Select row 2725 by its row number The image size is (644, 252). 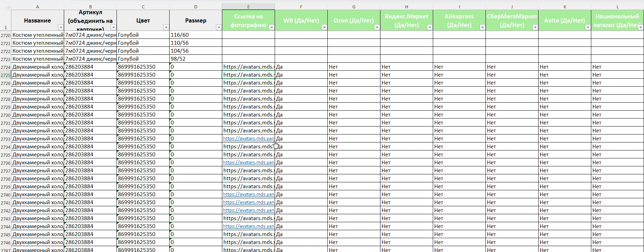pyautogui.click(x=6, y=75)
